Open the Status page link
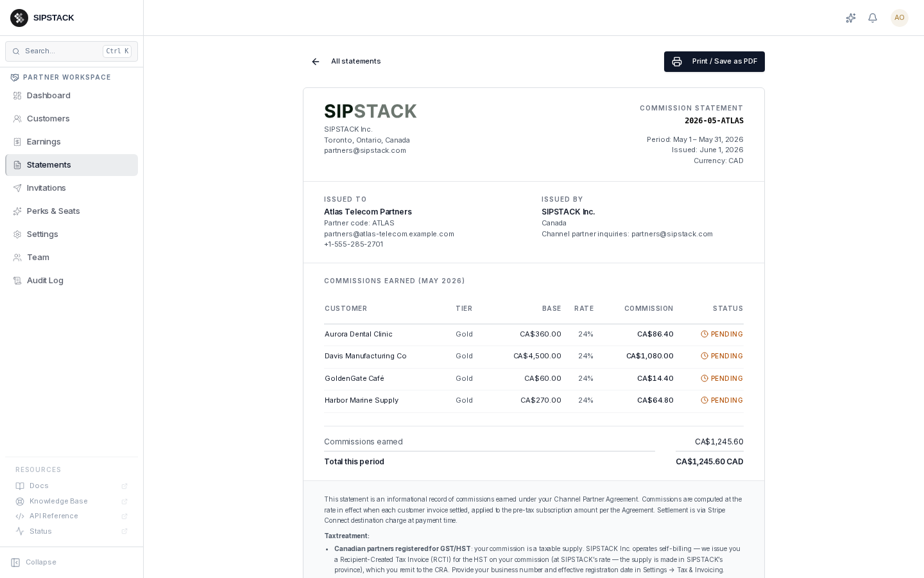This screenshot has width=924, height=578. coord(71,532)
